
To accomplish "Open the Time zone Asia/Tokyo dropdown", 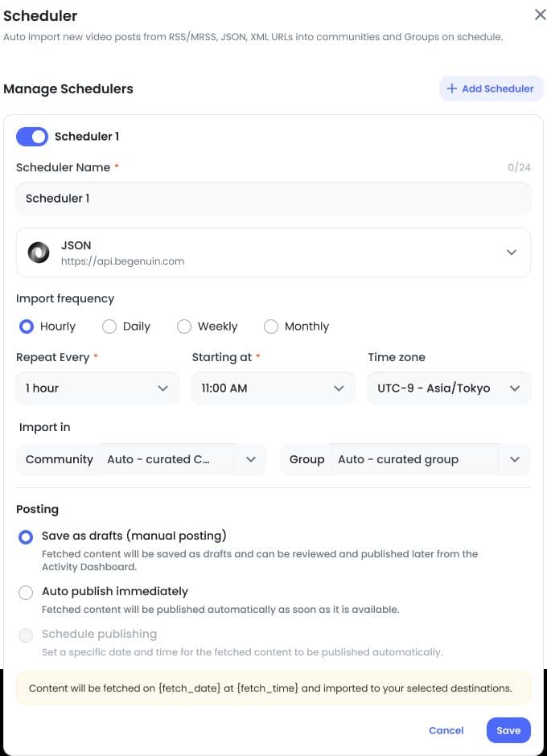I will (x=449, y=388).
